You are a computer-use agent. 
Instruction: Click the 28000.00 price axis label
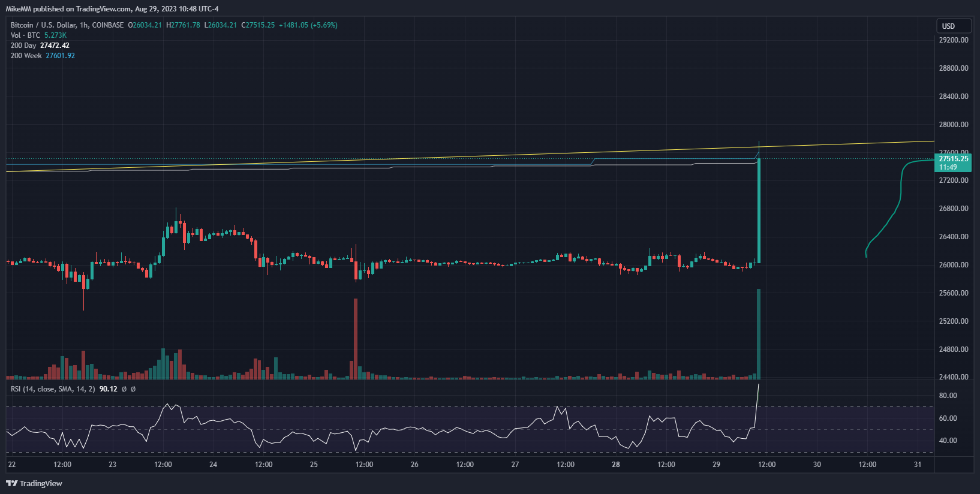pyautogui.click(x=954, y=125)
